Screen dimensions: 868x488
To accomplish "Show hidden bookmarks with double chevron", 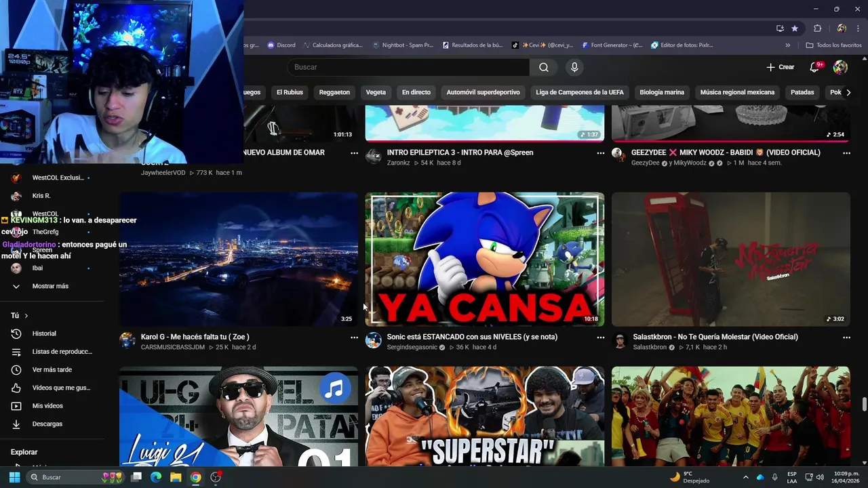I will 787,45.
